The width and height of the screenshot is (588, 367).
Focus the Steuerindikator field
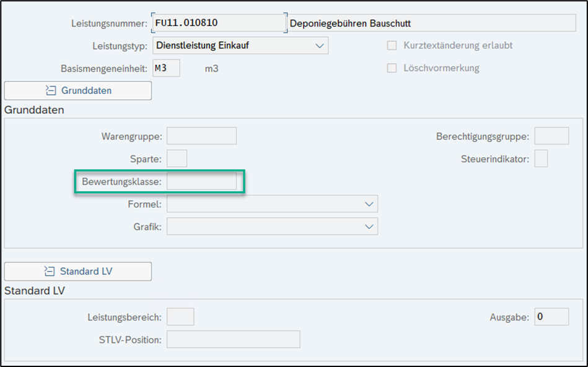pos(540,159)
